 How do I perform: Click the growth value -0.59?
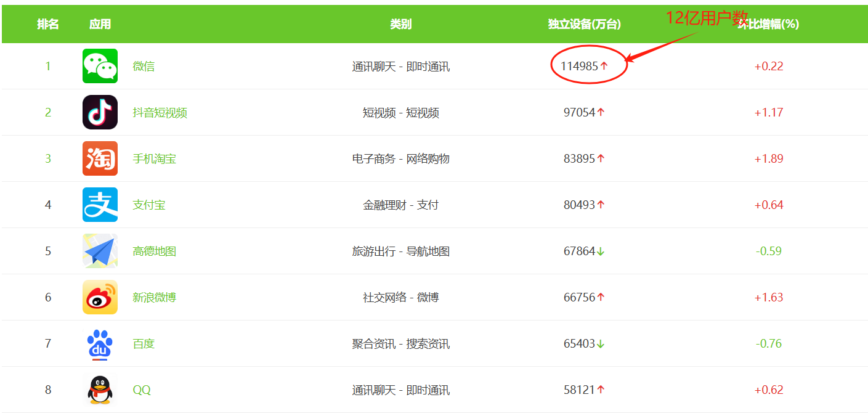769,251
